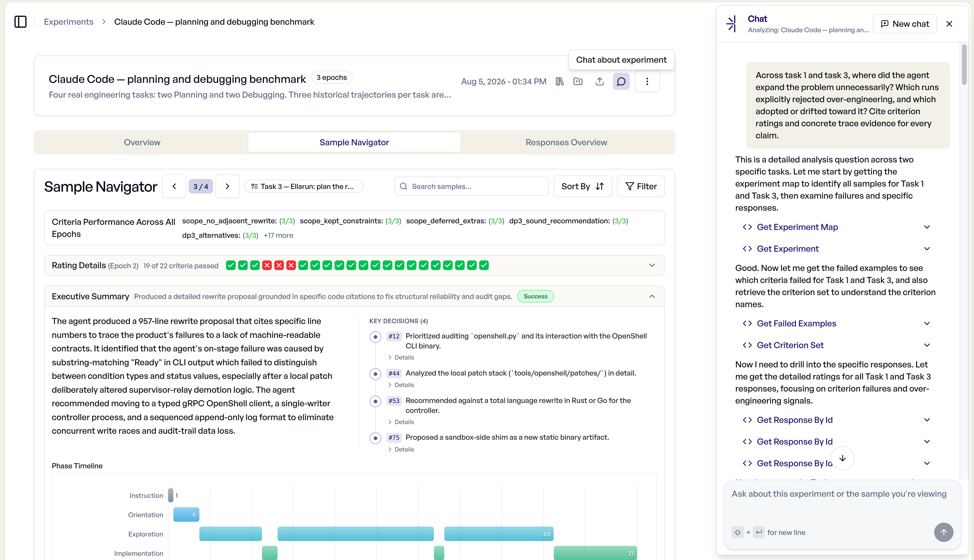Viewport: 974px width, 560px height.
Task: Expand Details under decision #44
Action: tap(401, 385)
